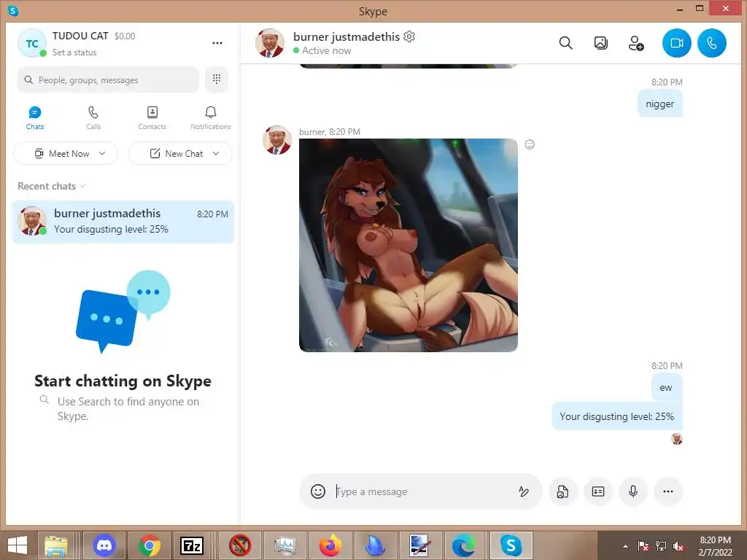
Task: Open File Explorer from the taskbar
Action: pyautogui.click(x=56, y=545)
